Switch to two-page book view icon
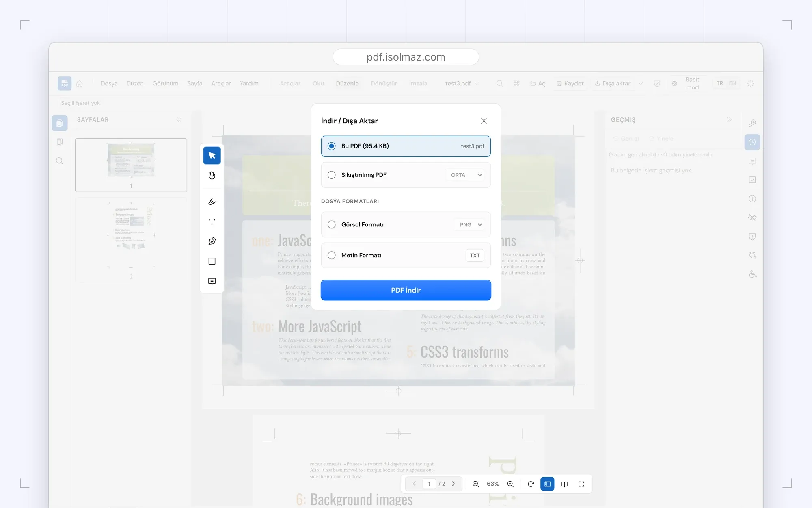Viewport: 812px width, 508px height. 564,484
